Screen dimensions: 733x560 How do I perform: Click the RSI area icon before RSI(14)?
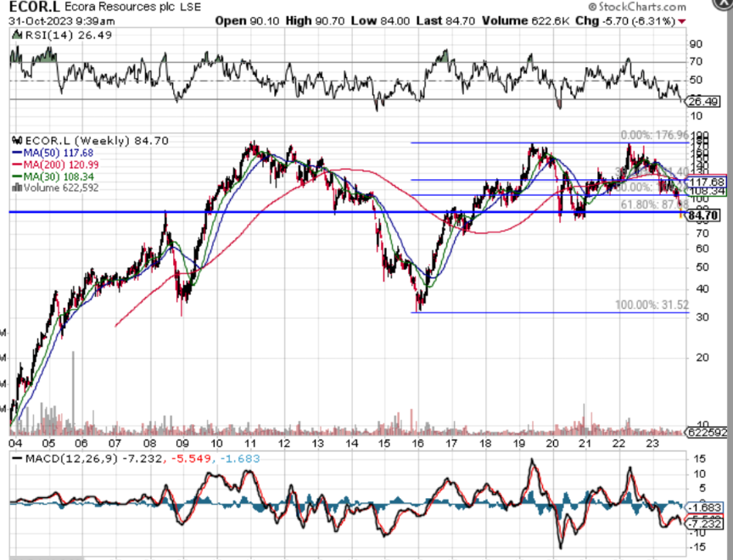click(17, 35)
